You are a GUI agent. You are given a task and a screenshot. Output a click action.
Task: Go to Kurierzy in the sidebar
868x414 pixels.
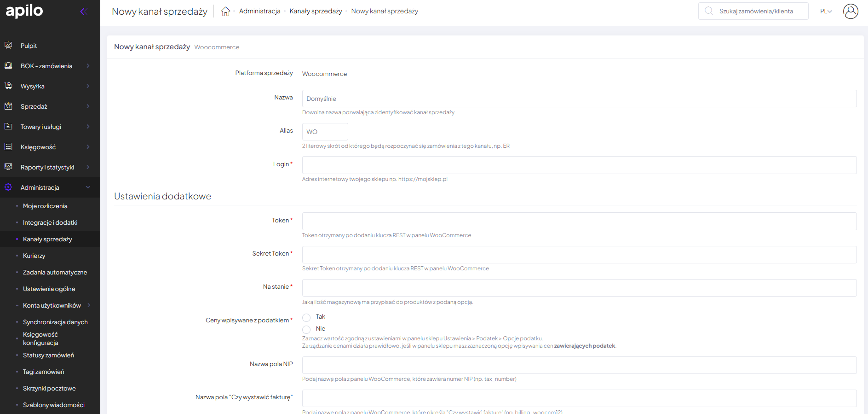pos(34,256)
